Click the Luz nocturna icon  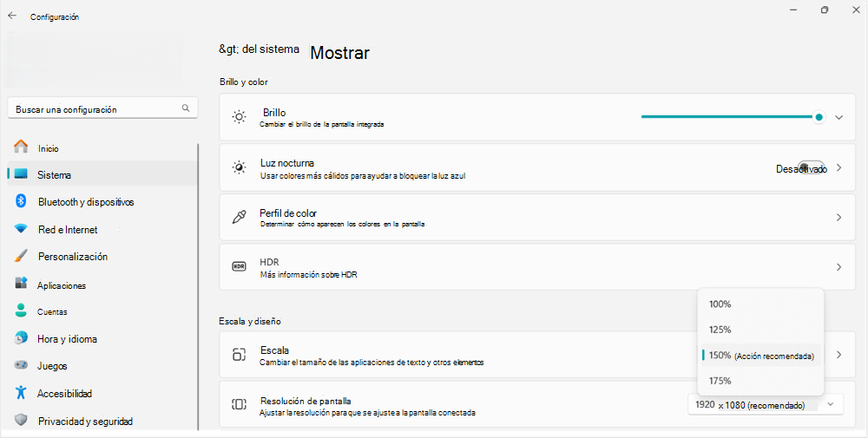coord(240,167)
